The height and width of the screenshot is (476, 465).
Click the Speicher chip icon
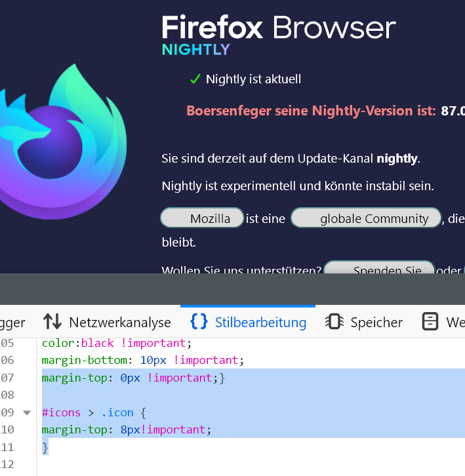coord(334,322)
